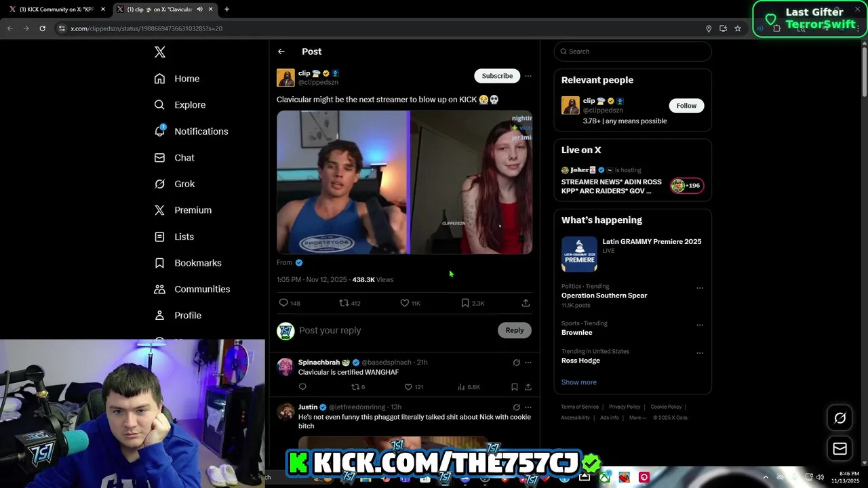Click the reply icon with 148 replies

[x=283, y=303]
